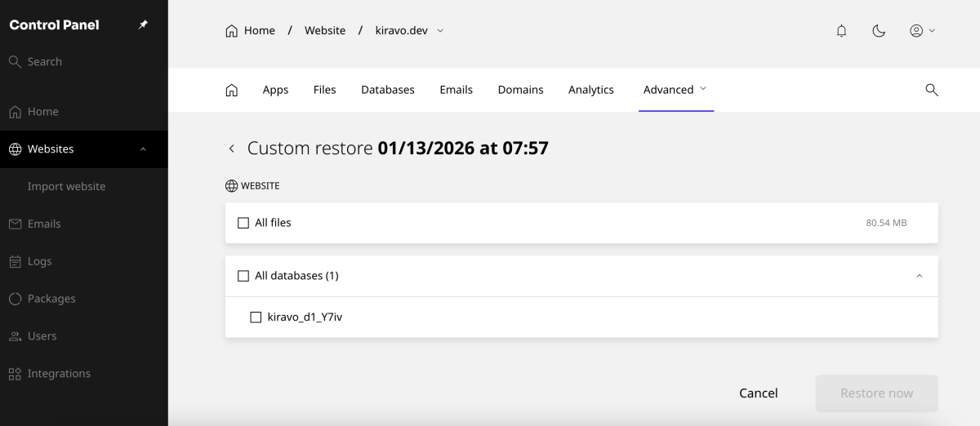
Task: Click the Restore now button
Action: (x=876, y=393)
